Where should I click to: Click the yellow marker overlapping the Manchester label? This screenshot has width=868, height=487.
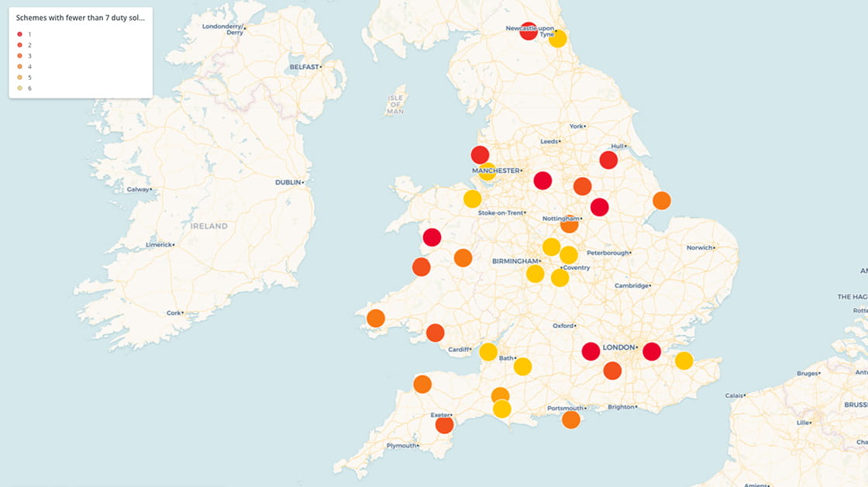coord(487,172)
